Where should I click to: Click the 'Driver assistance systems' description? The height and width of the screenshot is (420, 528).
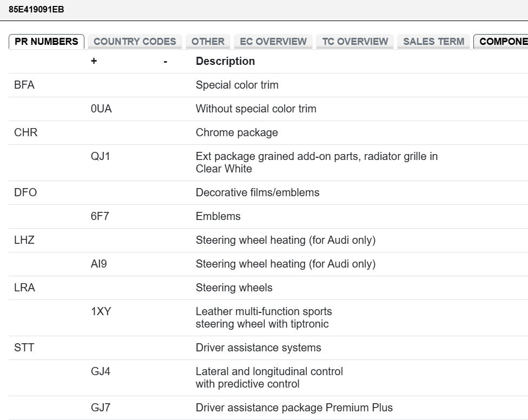pos(258,348)
